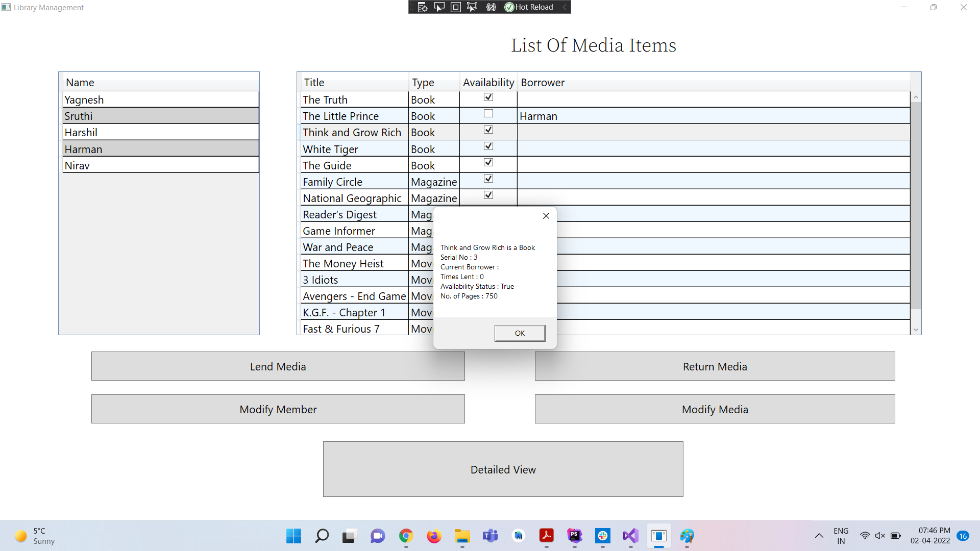This screenshot has height=551, width=980.
Task: Open Microsoft Teams from the taskbar
Action: [x=489, y=536]
